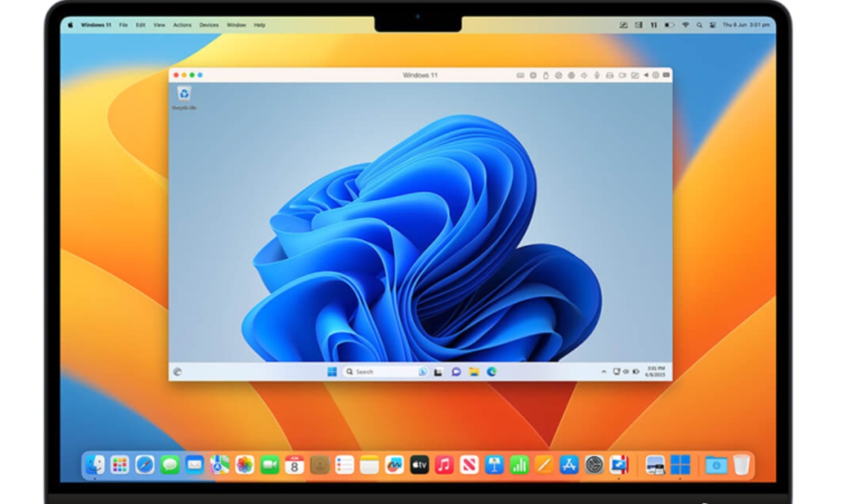Open the Chat app in Windows taskbar
This screenshot has height=504, width=855.
[x=456, y=372]
